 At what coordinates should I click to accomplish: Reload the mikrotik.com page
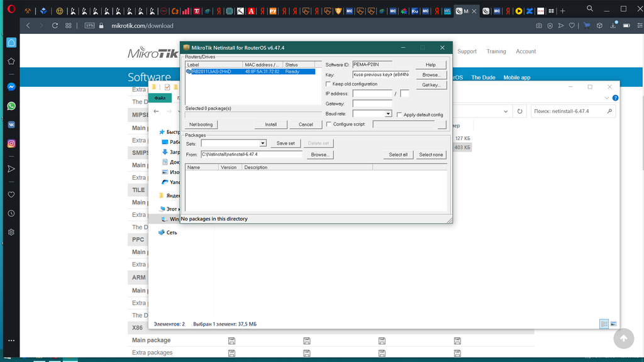(x=55, y=25)
